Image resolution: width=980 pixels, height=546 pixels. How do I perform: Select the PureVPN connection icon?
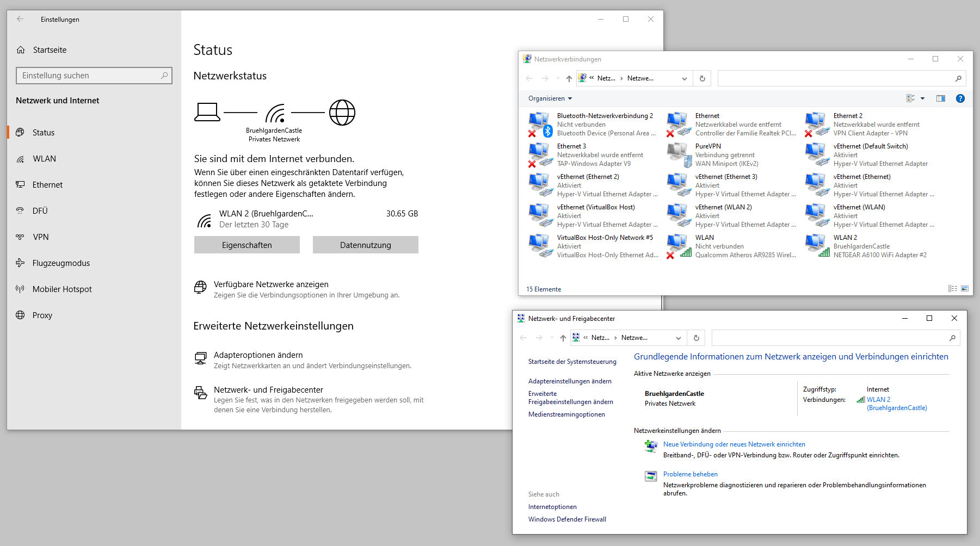(678, 154)
